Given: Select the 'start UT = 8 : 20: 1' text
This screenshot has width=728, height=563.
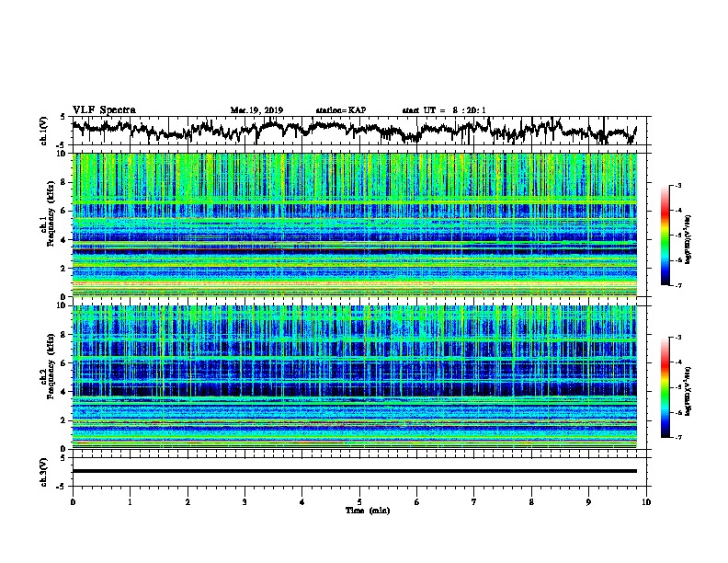Looking at the screenshot, I should click(444, 110).
